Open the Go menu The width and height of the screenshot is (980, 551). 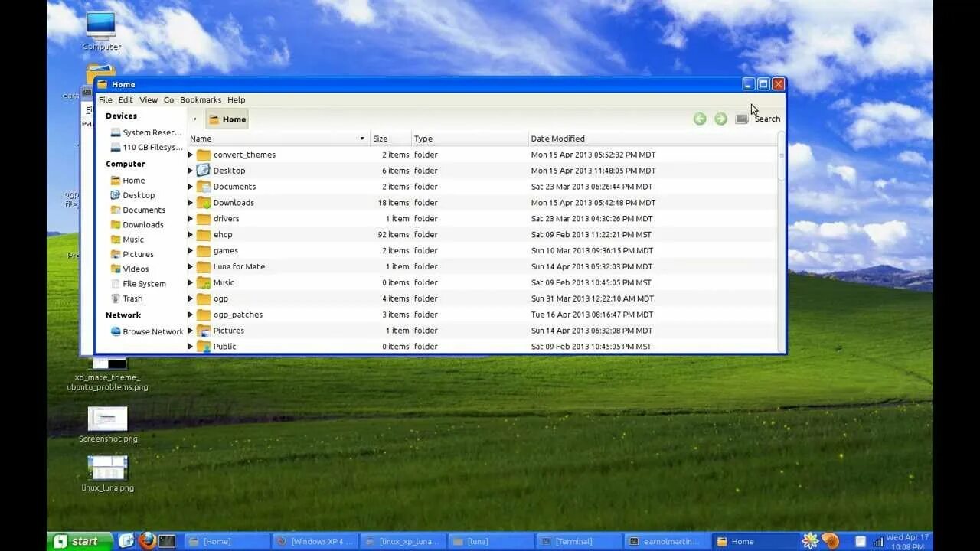pyautogui.click(x=168, y=99)
